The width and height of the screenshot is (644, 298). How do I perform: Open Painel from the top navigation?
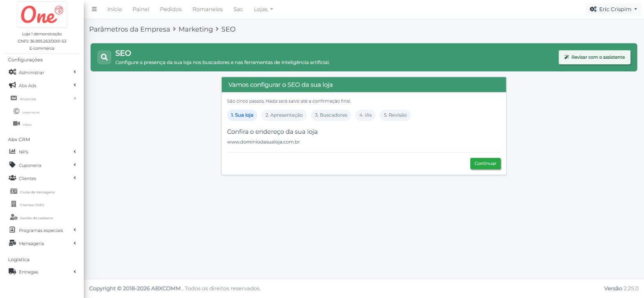[x=141, y=9]
